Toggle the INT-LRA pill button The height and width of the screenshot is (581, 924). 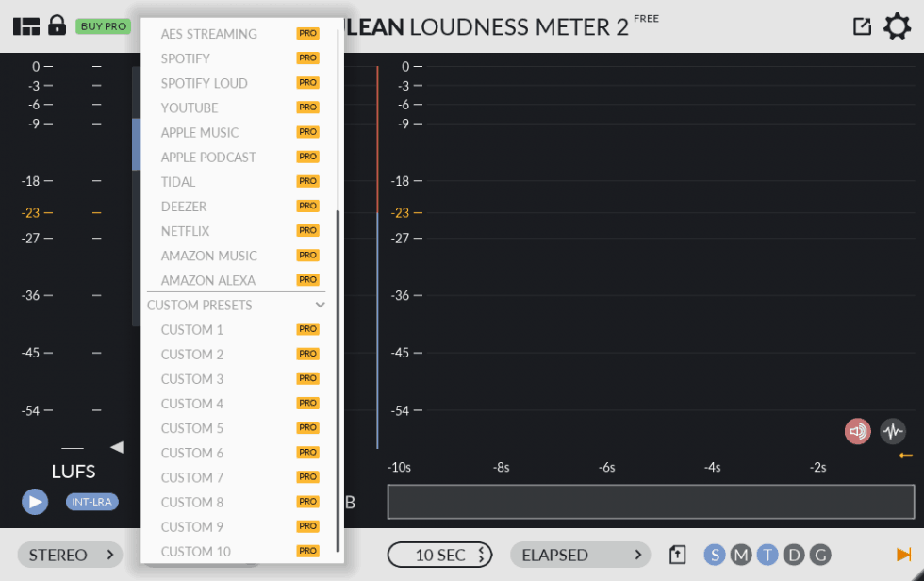92,502
